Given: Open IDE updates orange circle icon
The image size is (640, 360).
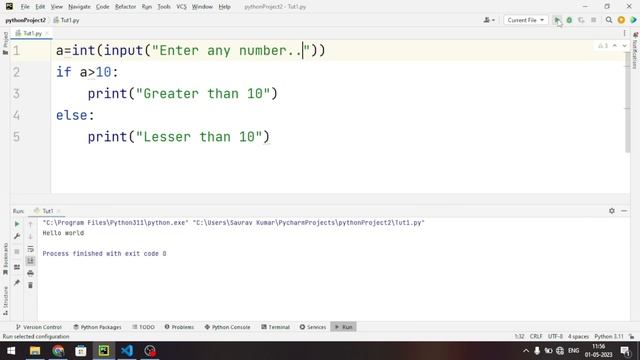Looking at the screenshot, I should 621,20.
